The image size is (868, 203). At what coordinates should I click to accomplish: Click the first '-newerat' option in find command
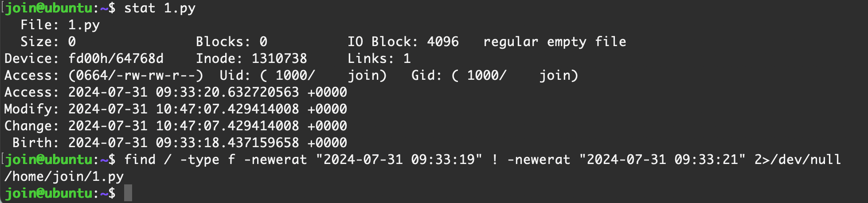(x=275, y=160)
